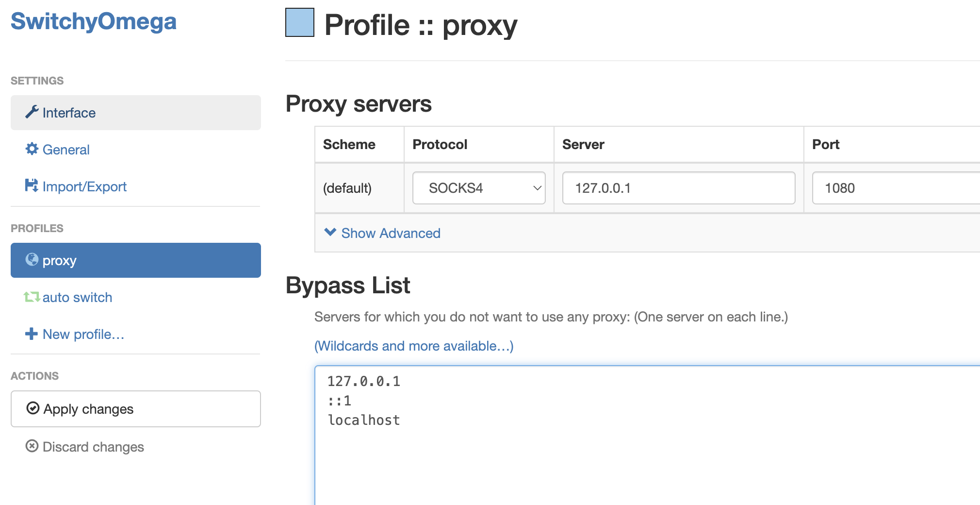This screenshot has height=505, width=980.
Task: Click the SwitchyOmega logo title
Action: 94,21
